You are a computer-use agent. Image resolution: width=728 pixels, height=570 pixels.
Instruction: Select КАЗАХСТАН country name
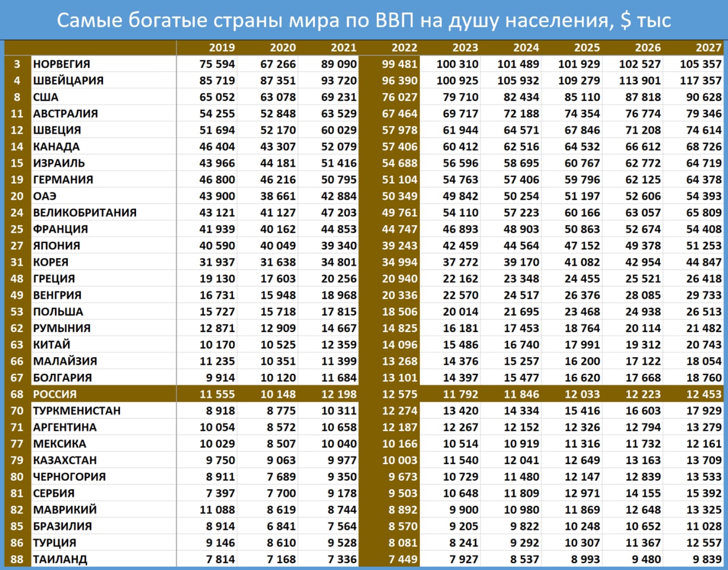click(x=65, y=460)
